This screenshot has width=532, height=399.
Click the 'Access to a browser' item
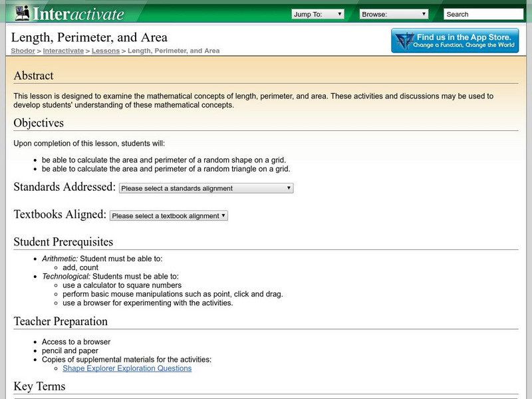click(x=76, y=342)
